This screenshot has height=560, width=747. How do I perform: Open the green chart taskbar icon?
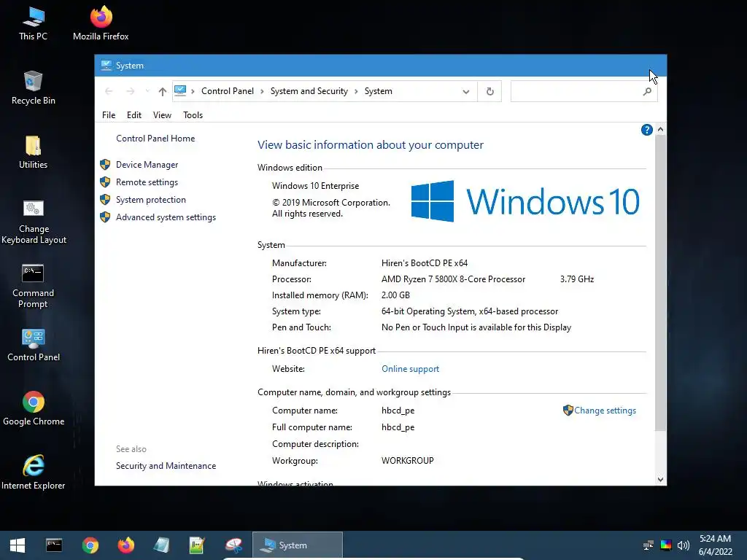click(197, 545)
